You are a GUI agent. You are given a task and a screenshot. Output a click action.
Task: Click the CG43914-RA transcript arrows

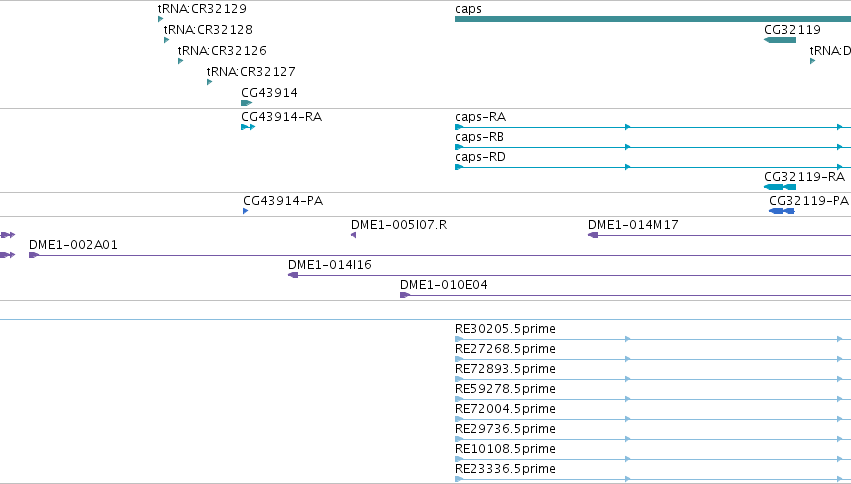pyautogui.click(x=248, y=127)
